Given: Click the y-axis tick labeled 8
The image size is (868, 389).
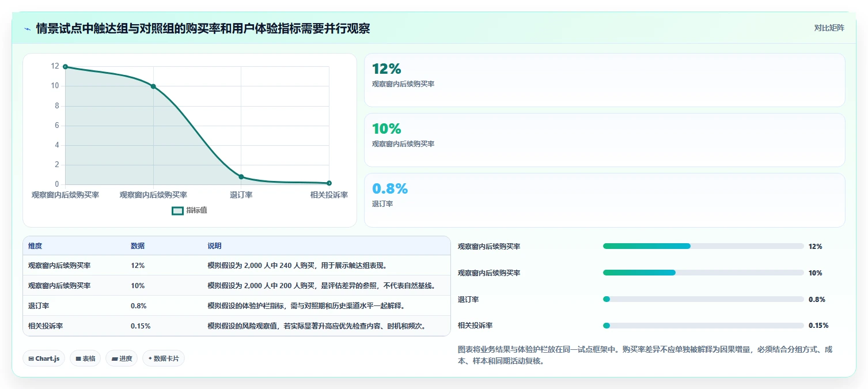Looking at the screenshot, I should [57, 106].
